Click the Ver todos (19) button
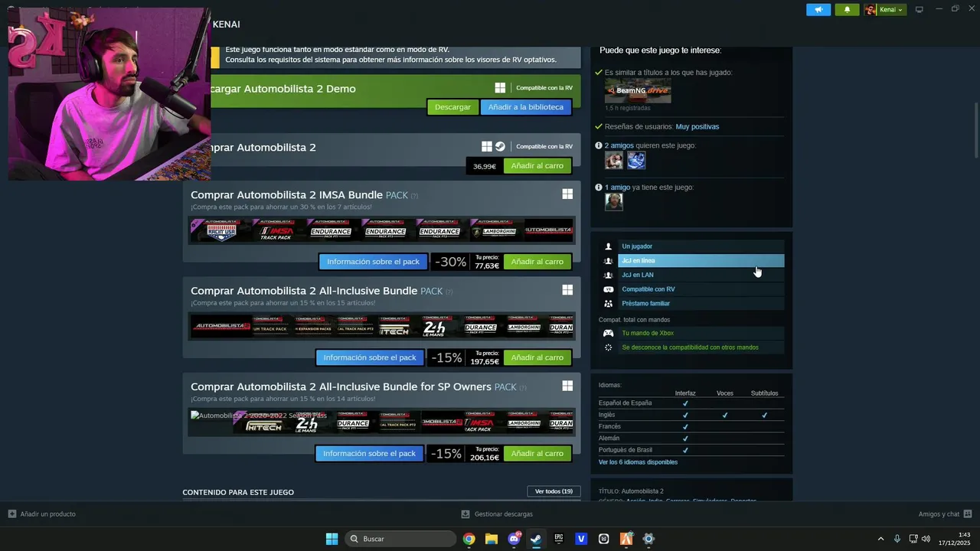Viewport: 980px width, 551px height. coord(554,491)
